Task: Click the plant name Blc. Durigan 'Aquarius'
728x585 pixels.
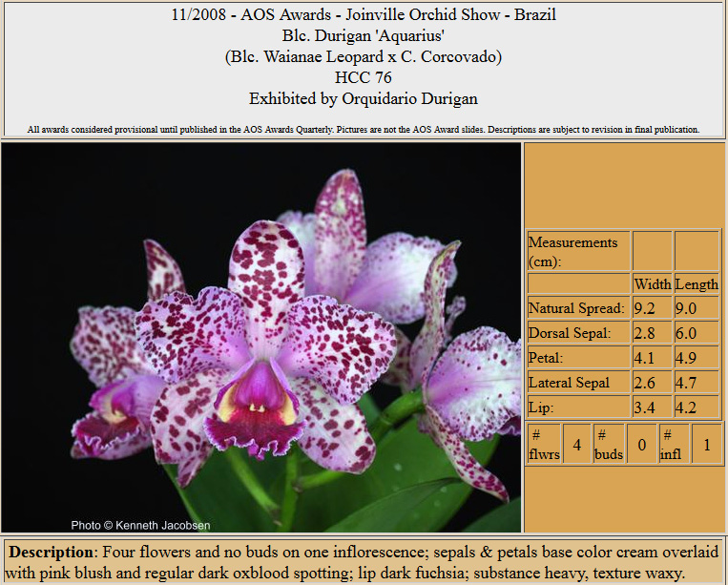Action: pyautogui.click(x=364, y=36)
